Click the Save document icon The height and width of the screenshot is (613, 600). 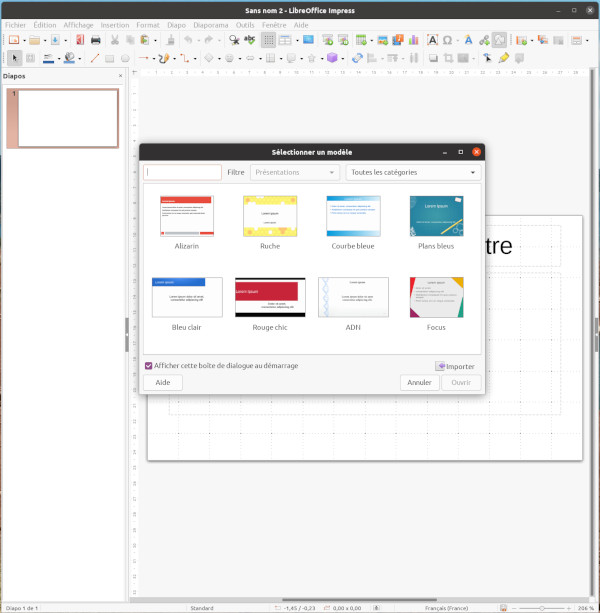coord(56,40)
